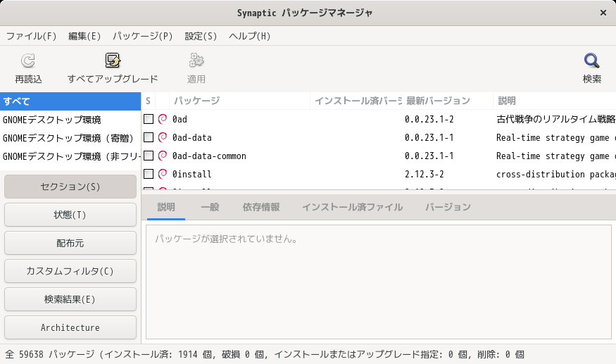The width and height of the screenshot is (616, 364).
Task: Switch to the インストール済ファイル tab
Action: pos(352,207)
